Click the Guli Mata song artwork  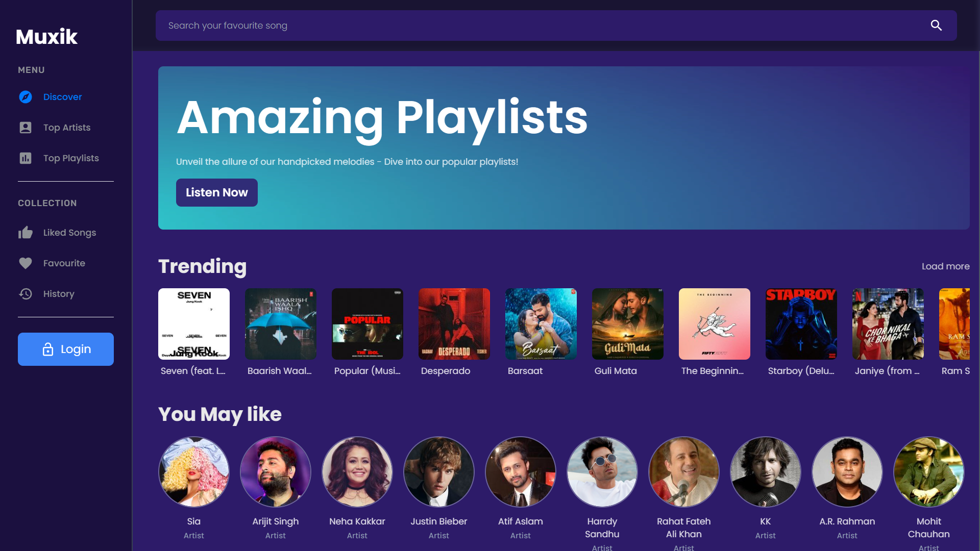click(x=627, y=323)
